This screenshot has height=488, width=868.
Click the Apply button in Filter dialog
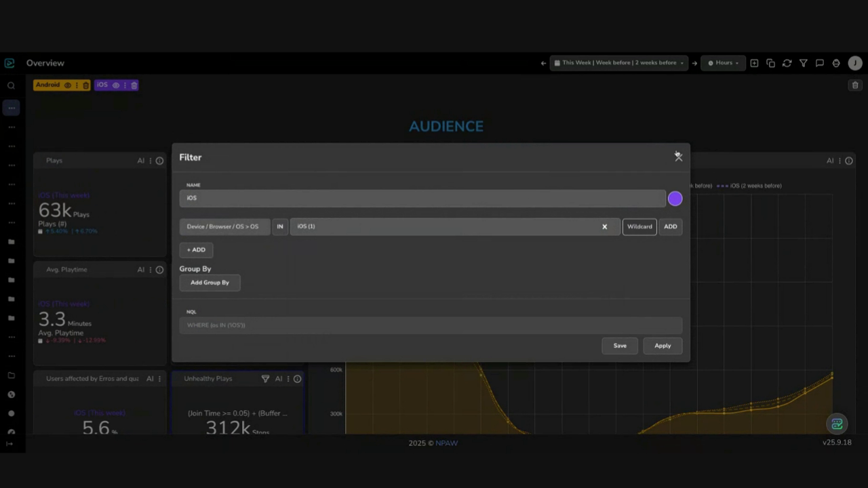click(663, 346)
